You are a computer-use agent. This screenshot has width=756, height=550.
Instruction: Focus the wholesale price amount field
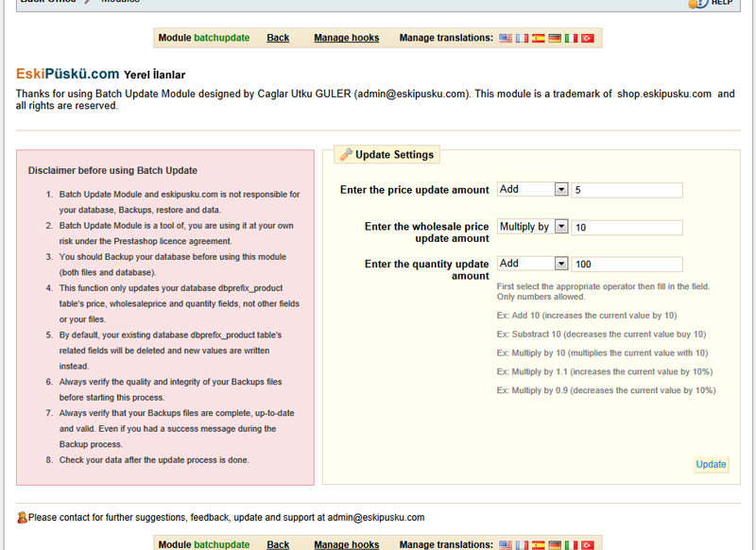(627, 228)
